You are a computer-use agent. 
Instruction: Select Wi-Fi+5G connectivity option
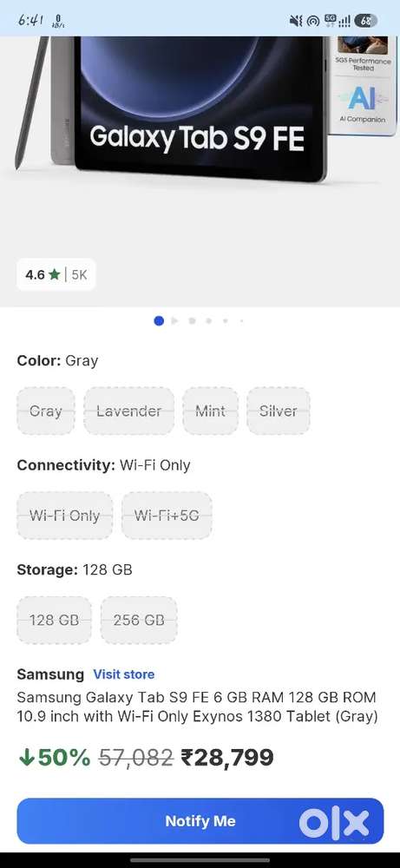coord(167,516)
